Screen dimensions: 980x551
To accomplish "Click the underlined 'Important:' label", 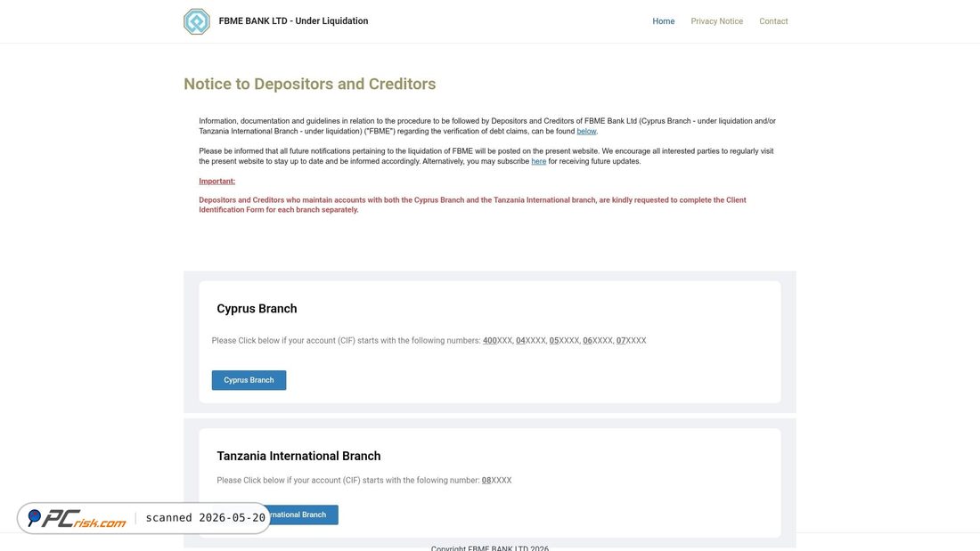I will (x=216, y=182).
